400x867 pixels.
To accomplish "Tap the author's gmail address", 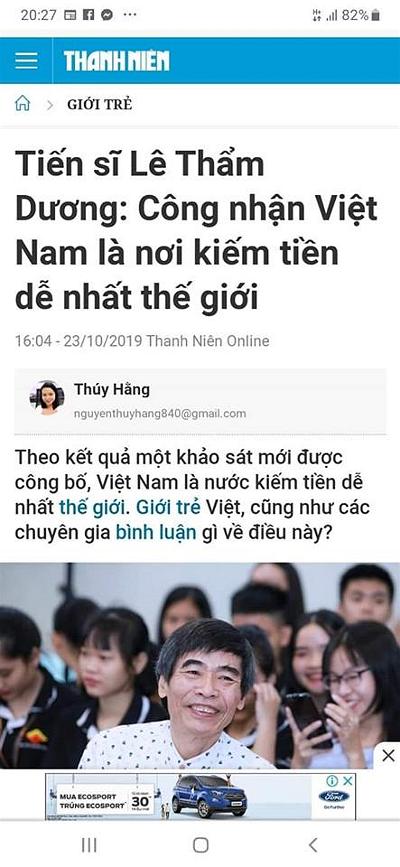I will 160,414.
